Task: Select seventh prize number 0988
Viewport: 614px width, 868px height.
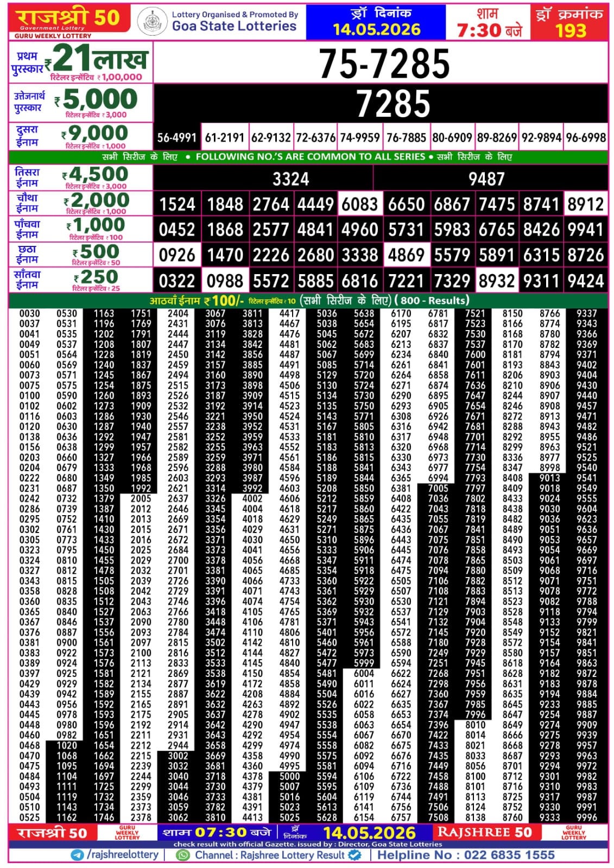Action: tap(225, 281)
